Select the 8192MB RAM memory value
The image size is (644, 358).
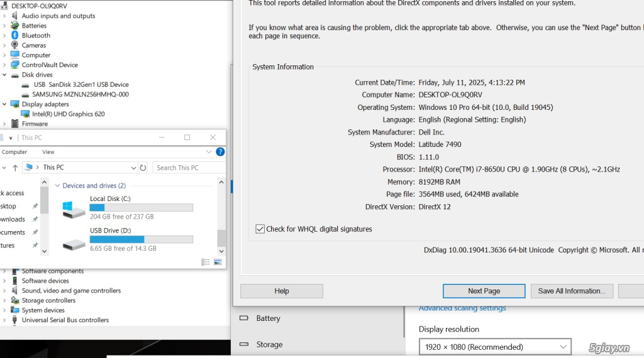[x=440, y=182]
